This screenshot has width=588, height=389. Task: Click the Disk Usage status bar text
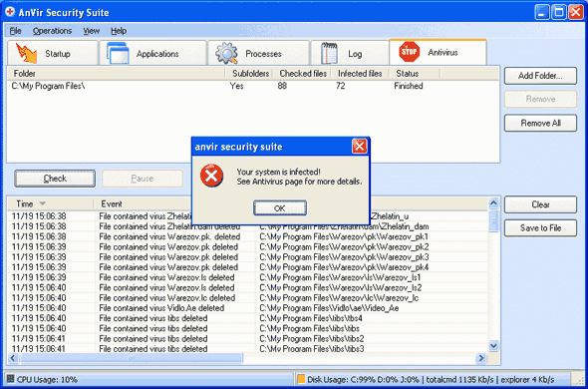click(x=431, y=380)
